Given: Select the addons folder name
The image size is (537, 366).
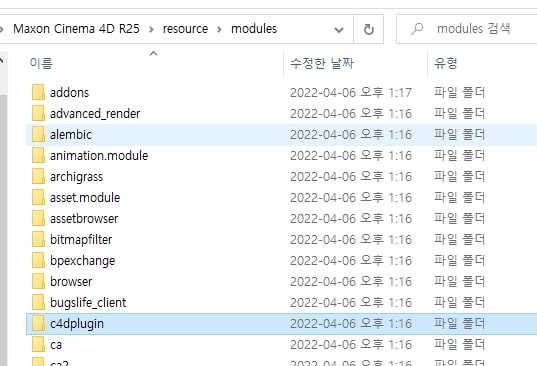Looking at the screenshot, I should [70, 93].
